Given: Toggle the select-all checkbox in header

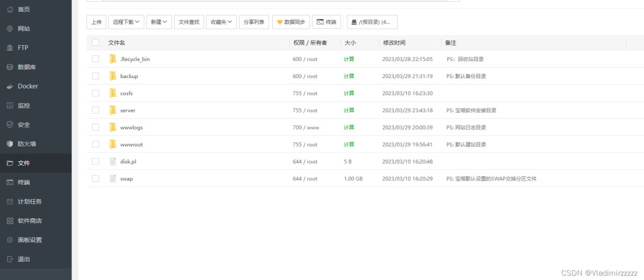Looking at the screenshot, I should [x=96, y=43].
